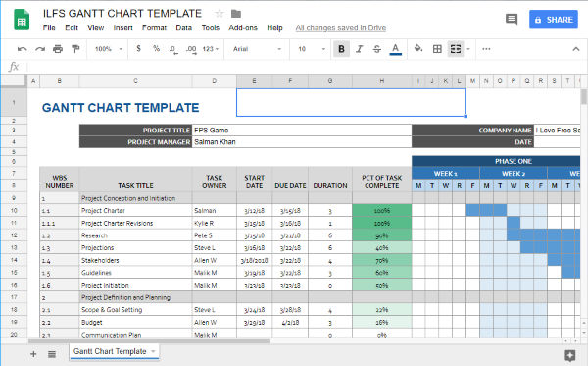This screenshot has height=366, width=588.
Task: Click All changes saved in Drive link
Action: (x=340, y=27)
